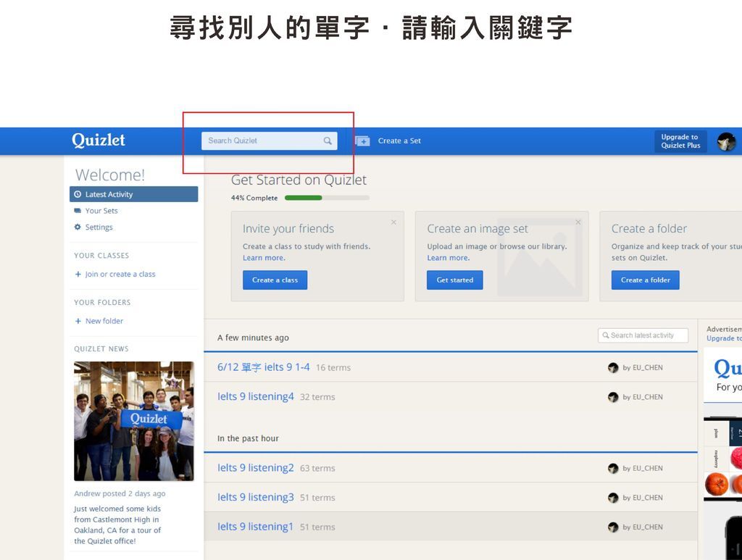
Task: Click the plus icon for New folder
Action: [x=78, y=321]
